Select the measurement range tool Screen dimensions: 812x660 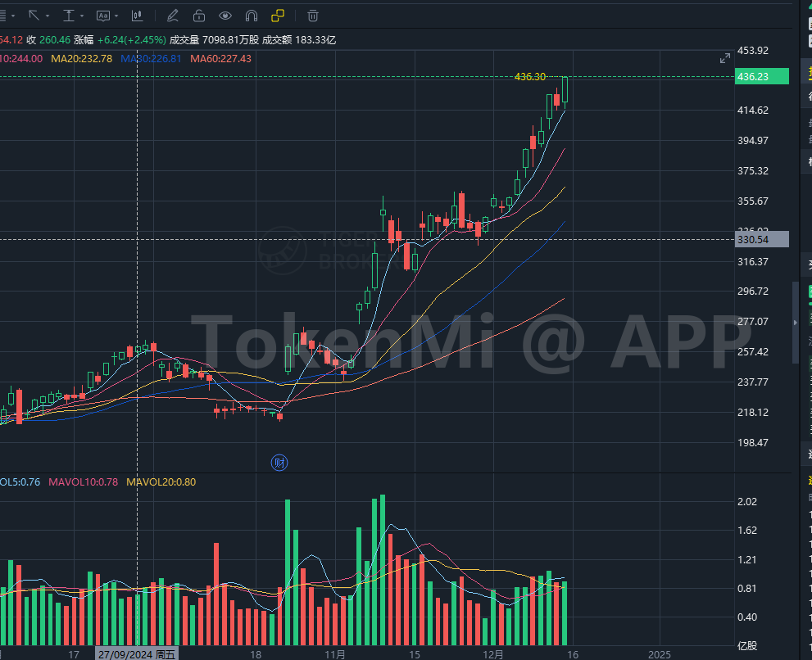68,15
